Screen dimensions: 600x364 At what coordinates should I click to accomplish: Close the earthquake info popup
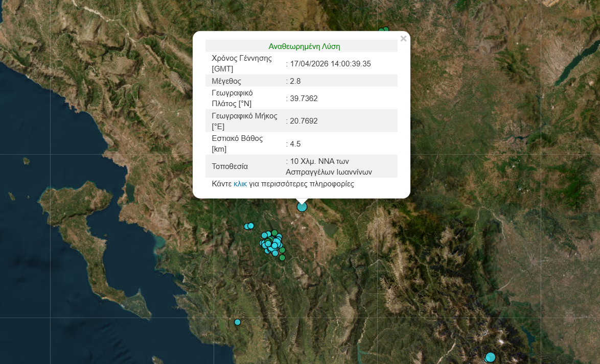pyautogui.click(x=403, y=38)
